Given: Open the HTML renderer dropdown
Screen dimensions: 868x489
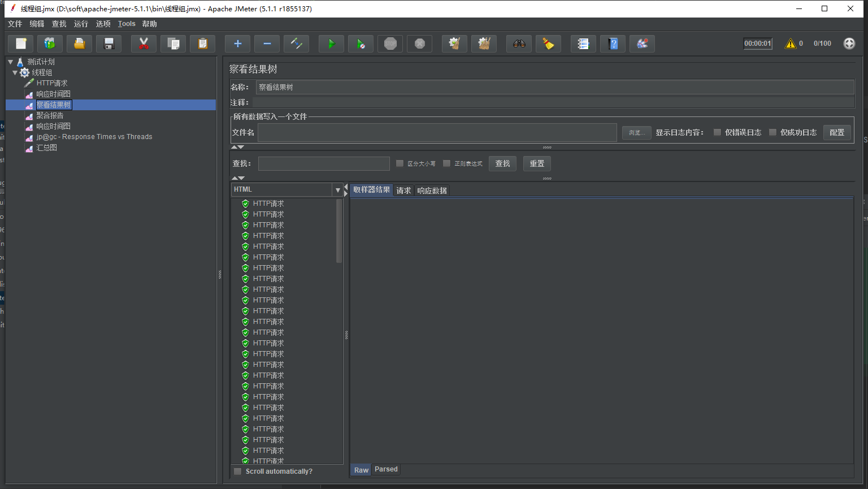Looking at the screenshot, I should pyautogui.click(x=338, y=190).
